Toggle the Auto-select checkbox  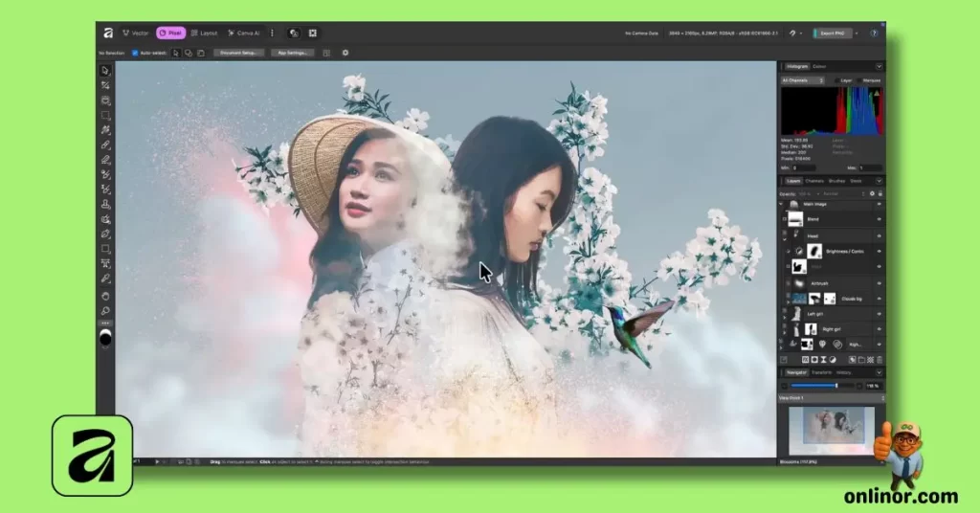pyautogui.click(x=134, y=53)
